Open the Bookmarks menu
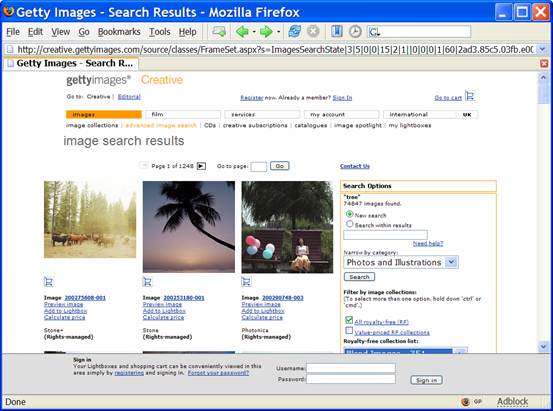The height and width of the screenshot is (411, 553). [119, 32]
